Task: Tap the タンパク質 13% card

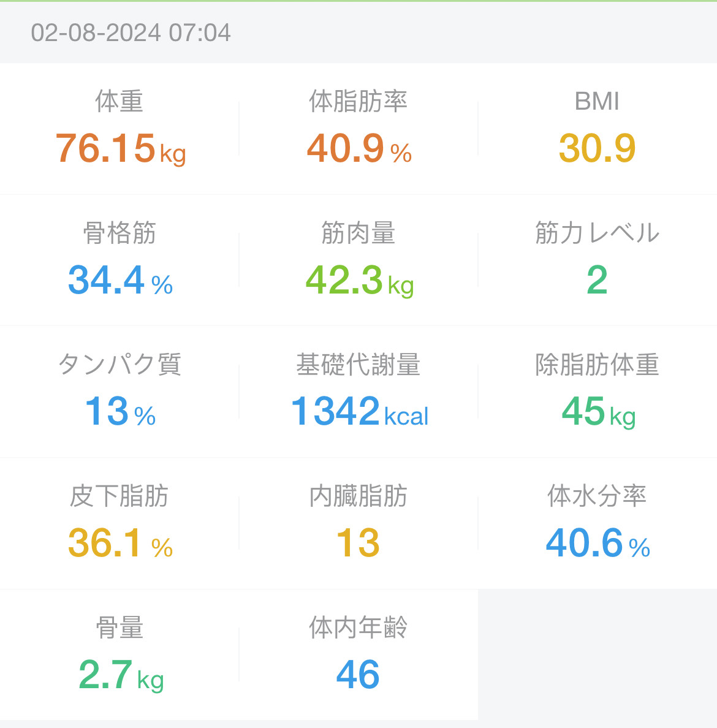Action: [120, 392]
